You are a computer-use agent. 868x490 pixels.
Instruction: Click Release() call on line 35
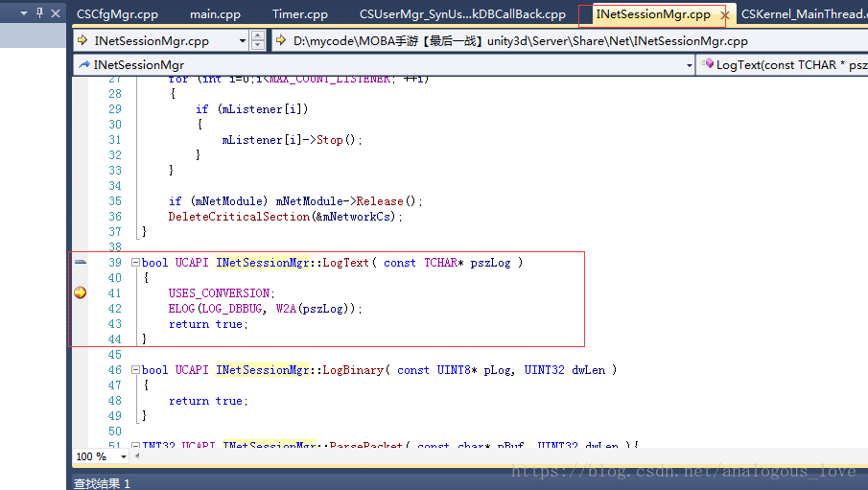point(386,201)
